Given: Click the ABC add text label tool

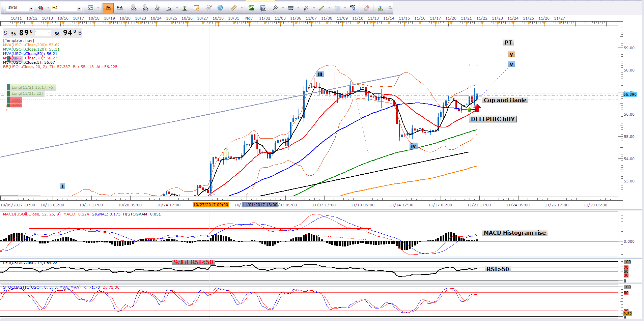Looking at the screenshot, I should [x=353, y=8].
